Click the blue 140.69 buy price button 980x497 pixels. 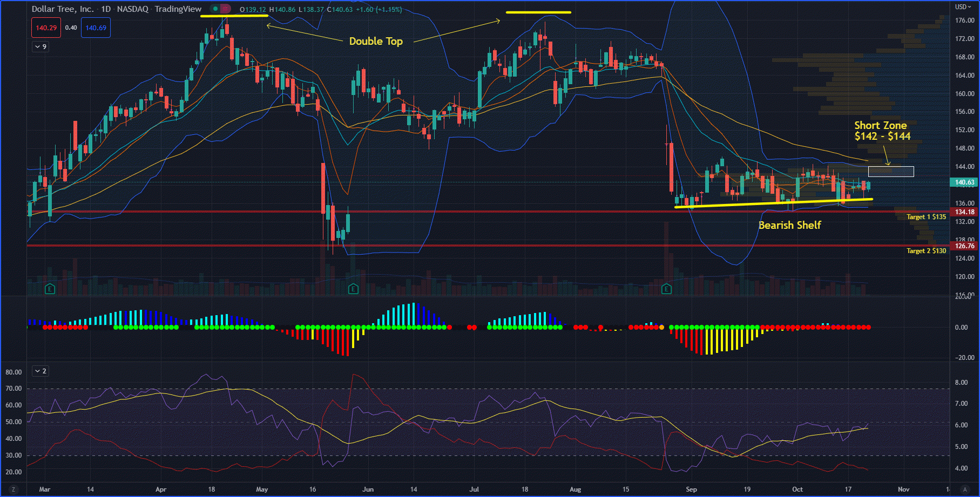[96, 28]
